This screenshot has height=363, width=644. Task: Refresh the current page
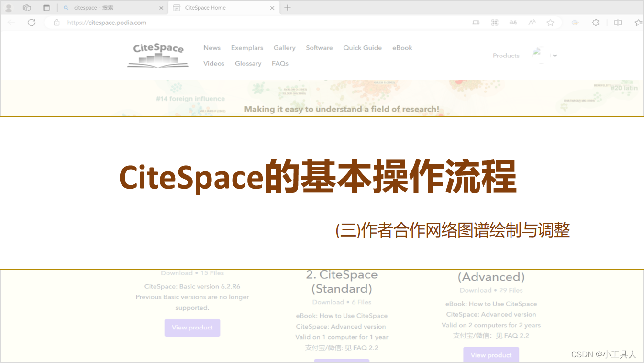[x=31, y=22]
